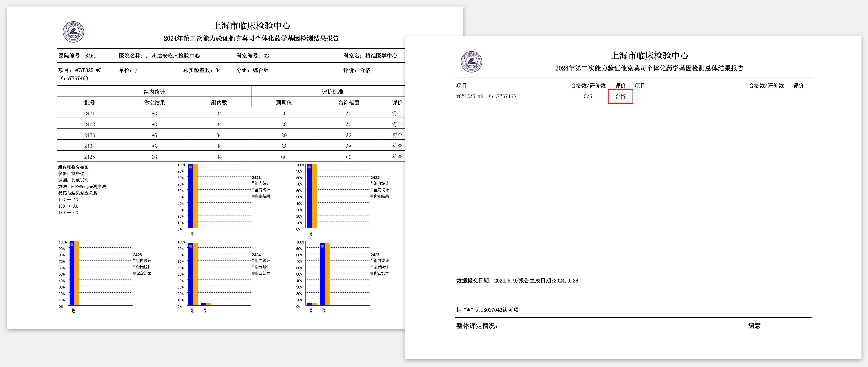The image size is (868, 367).
Task: Click the left report subtitle ending 基因检测结果报告
Action: pyautogui.click(x=251, y=38)
